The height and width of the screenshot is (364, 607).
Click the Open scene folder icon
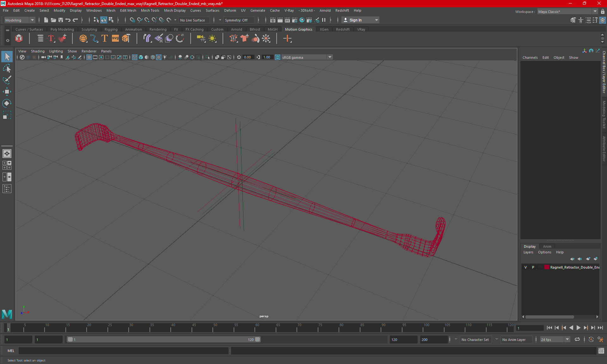(53, 20)
